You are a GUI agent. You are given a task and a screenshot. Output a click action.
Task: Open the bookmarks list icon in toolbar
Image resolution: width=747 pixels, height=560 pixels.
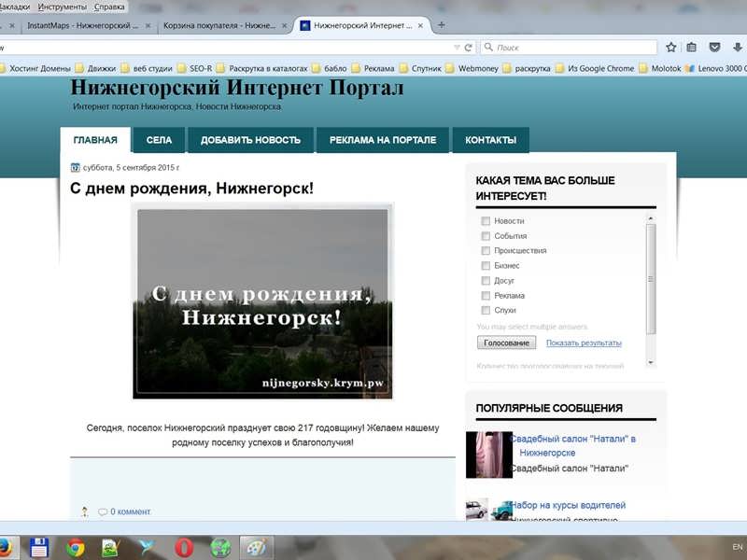[692, 48]
